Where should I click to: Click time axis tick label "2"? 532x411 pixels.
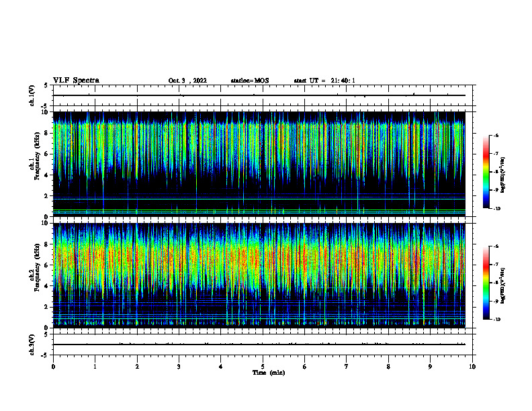[x=137, y=367]
